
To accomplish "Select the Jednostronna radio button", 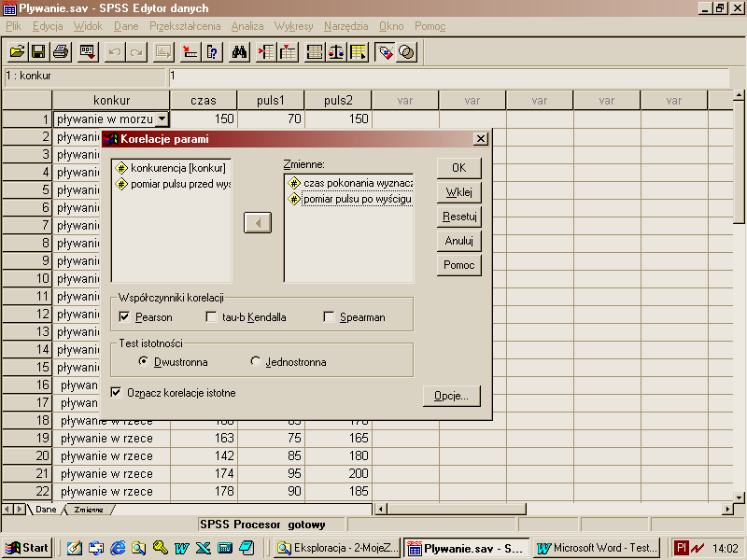I will 256,362.
